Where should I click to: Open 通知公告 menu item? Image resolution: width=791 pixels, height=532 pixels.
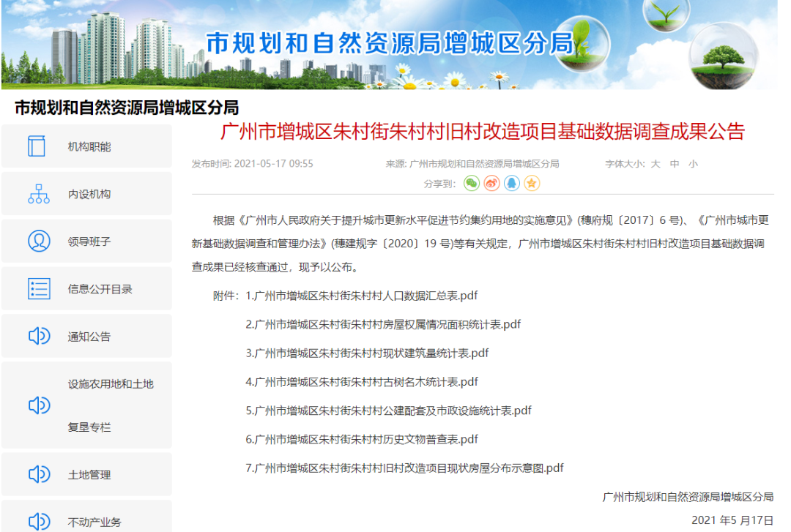pyautogui.click(x=86, y=336)
